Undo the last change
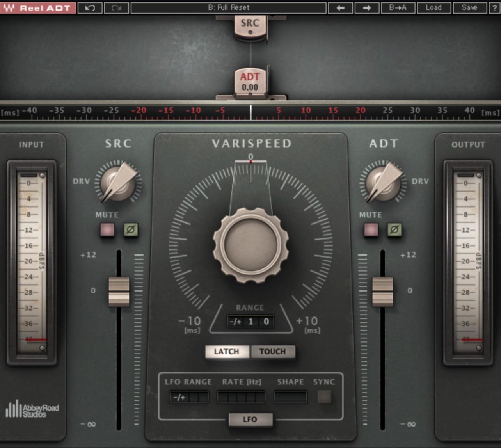 coord(90,8)
